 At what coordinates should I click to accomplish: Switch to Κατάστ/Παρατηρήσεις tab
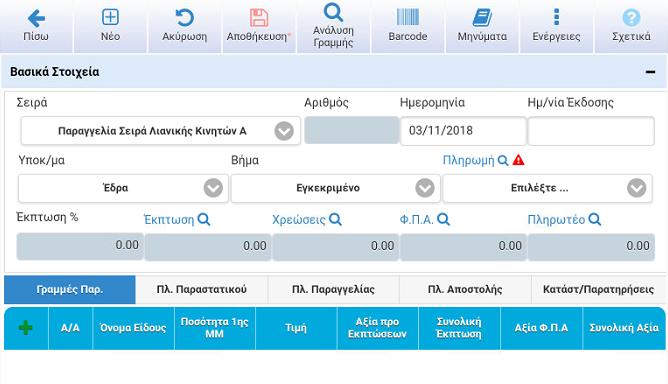pos(598,289)
